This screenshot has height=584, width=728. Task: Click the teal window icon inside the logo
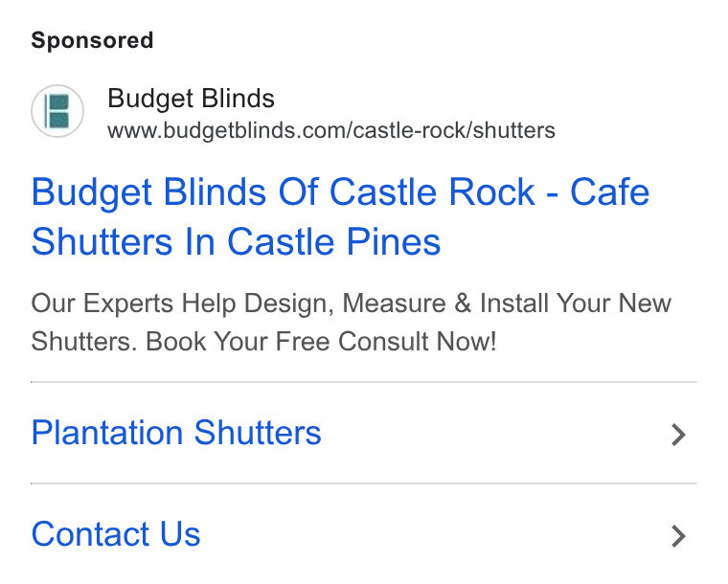pyautogui.click(x=57, y=111)
